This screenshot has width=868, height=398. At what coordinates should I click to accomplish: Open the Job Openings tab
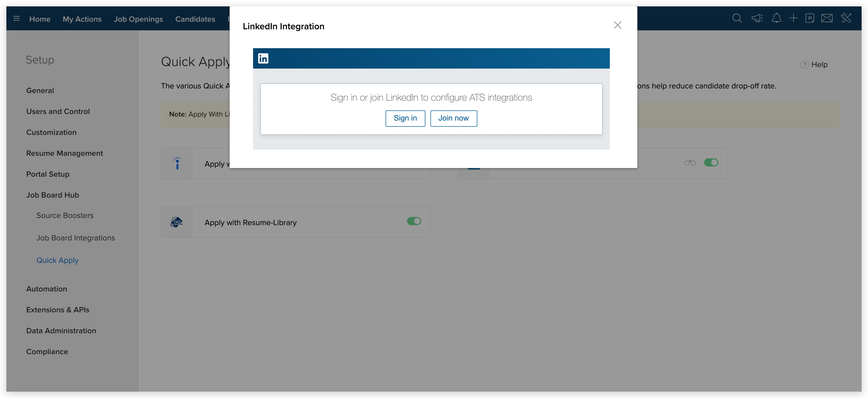(x=138, y=19)
